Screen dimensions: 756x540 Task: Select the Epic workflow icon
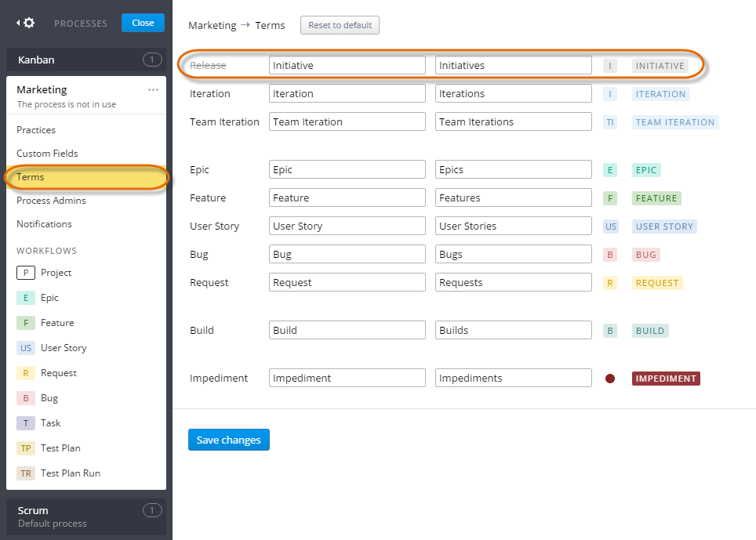click(x=24, y=297)
